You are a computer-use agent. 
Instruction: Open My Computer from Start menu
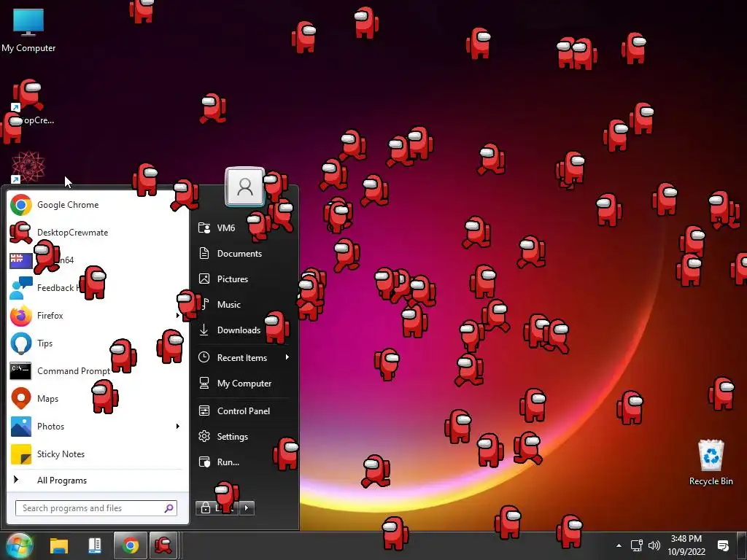[243, 384]
